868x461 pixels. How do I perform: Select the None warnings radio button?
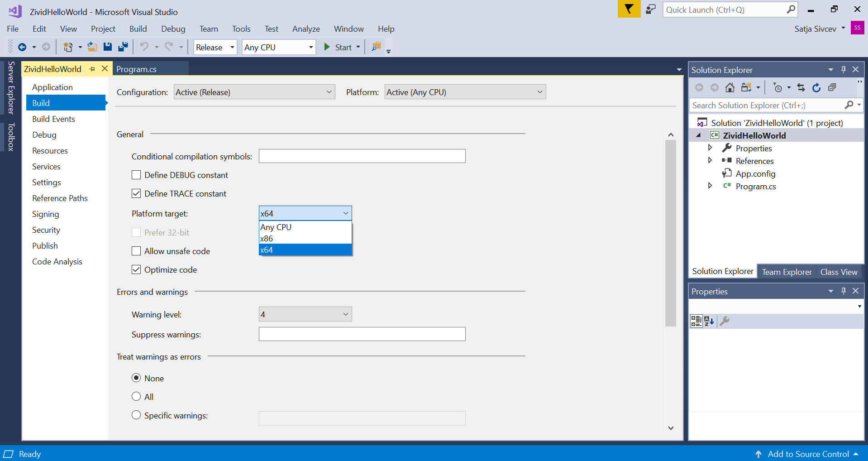point(136,378)
